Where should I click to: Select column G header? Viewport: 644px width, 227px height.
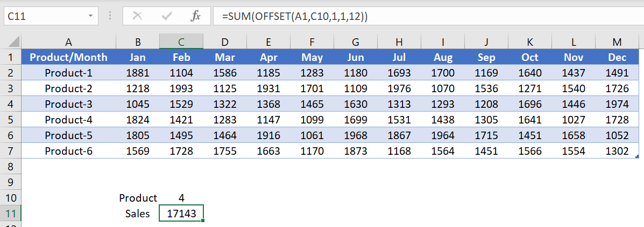pos(356,42)
